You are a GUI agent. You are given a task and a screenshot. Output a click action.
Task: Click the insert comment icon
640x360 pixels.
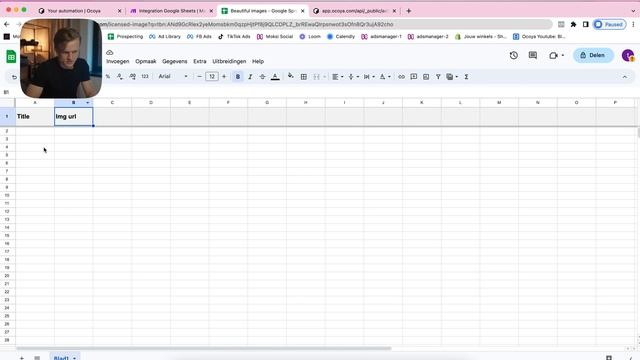413,77
